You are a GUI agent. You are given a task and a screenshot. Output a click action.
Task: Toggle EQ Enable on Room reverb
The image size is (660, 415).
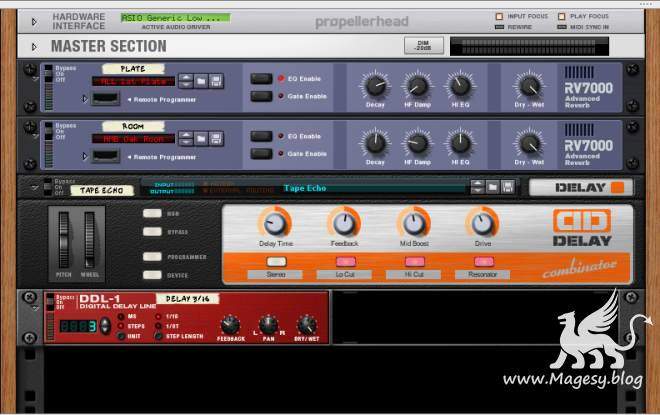[261, 136]
